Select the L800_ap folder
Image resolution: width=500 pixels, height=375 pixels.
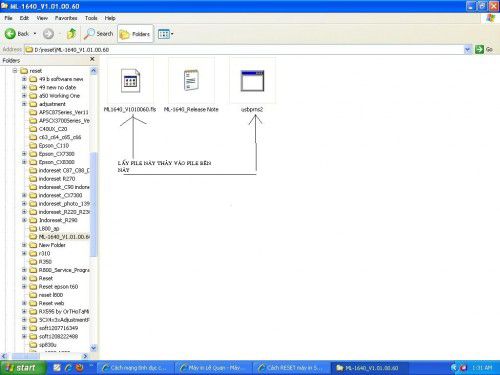pos(49,228)
